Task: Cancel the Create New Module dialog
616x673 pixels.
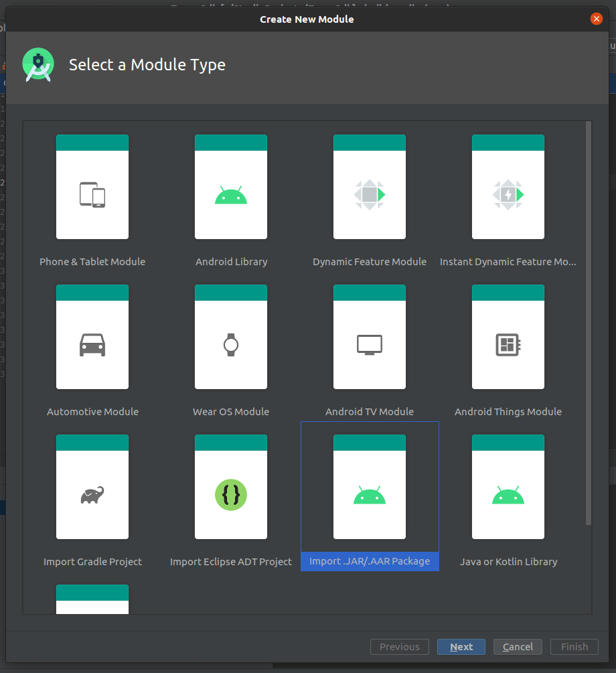Action: tap(518, 647)
